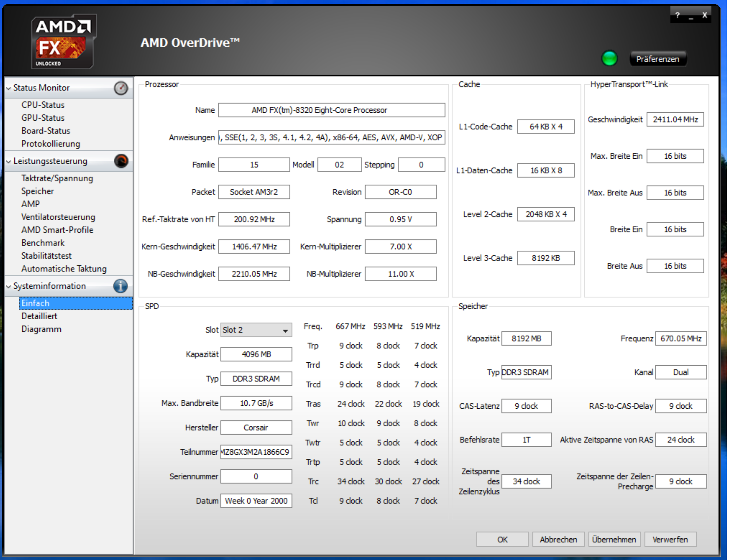Switch to the Detailliert view
This screenshot has height=560, width=736.
(x=39, y=316)
